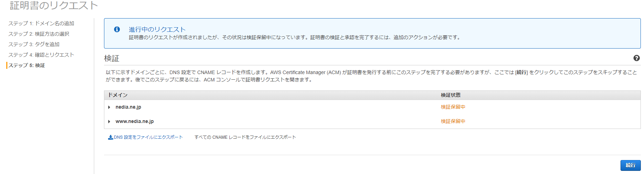Expand the www.nedia.ne.jp domain row
Image resolution: width=644 pixels, height=174 pixels.
point(109,122)
